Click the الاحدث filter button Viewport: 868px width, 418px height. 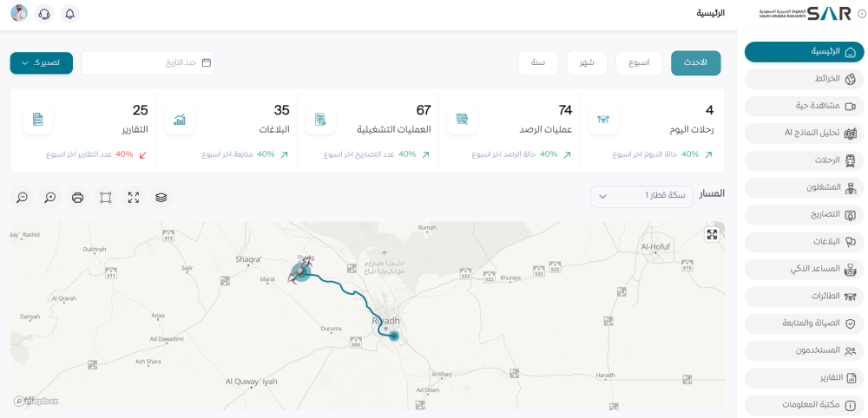[695, 63]
